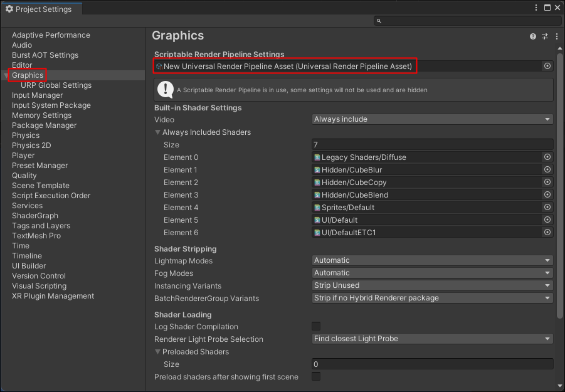Collapse the Always Included Shaders list
The height and width of the screenshot is (392, 565).
(x=157, y=132)
